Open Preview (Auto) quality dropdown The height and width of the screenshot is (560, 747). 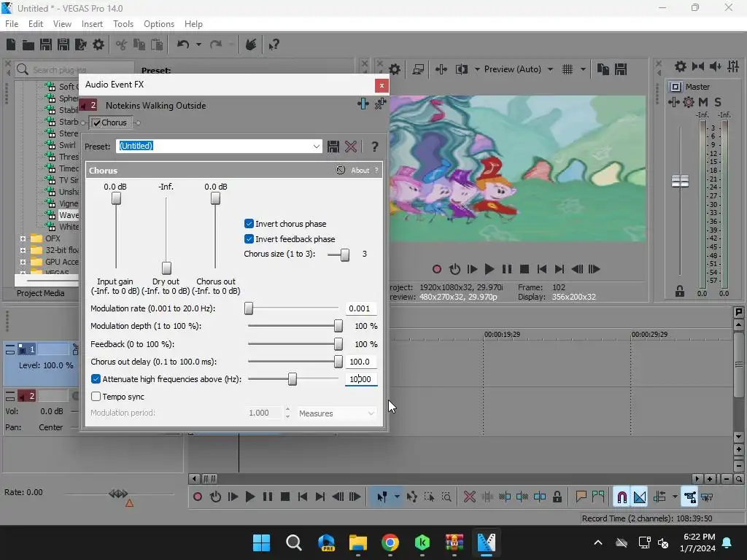tap(550, 69)
